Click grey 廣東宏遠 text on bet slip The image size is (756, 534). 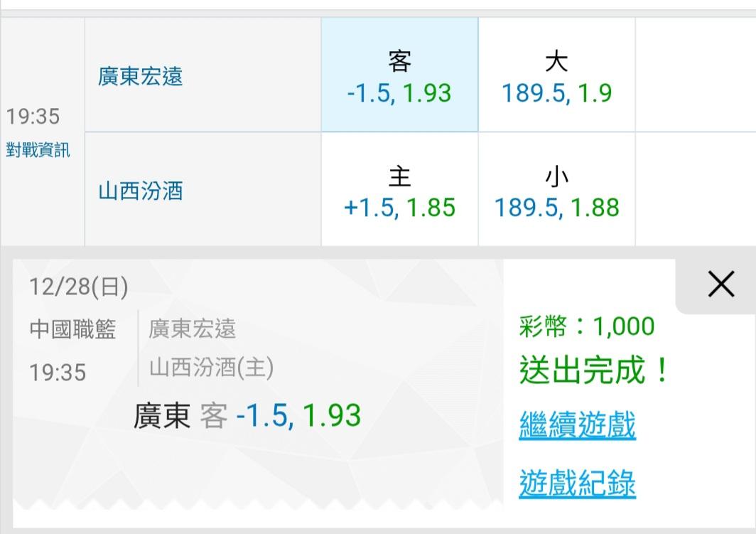[192, 329]
